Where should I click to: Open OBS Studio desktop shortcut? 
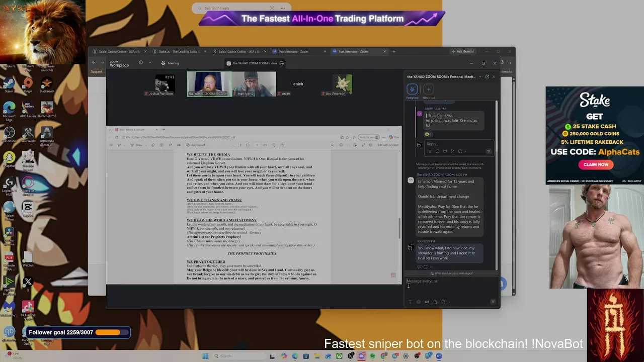[9, 135]
